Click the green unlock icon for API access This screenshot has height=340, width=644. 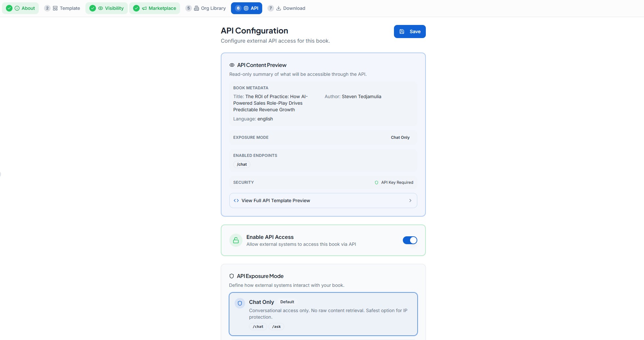click(236, 240)
